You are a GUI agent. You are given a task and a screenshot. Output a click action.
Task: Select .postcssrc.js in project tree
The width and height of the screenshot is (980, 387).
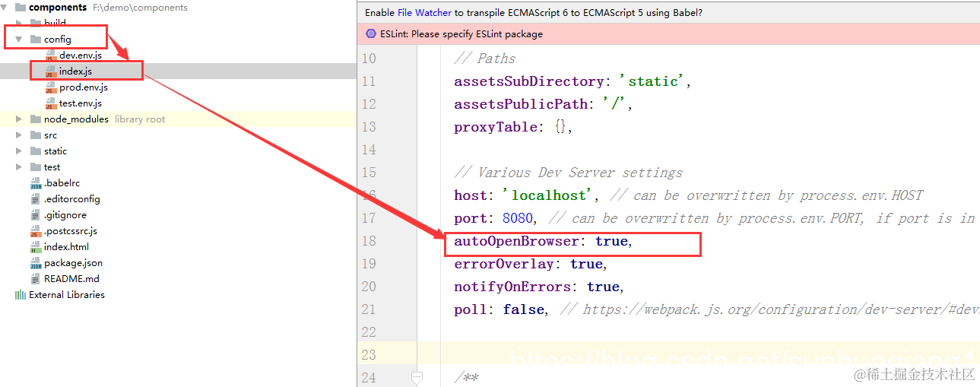coord(71,231)
